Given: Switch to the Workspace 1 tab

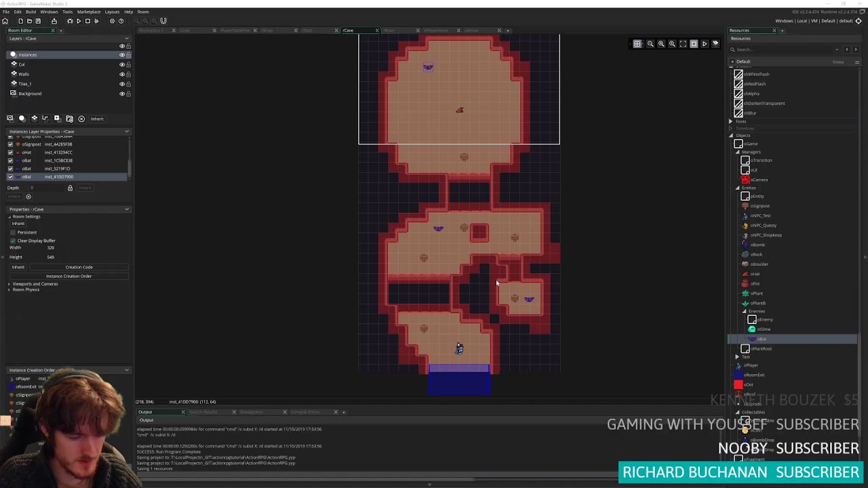Looking at the screenshot, I should (x=152, y=30).
